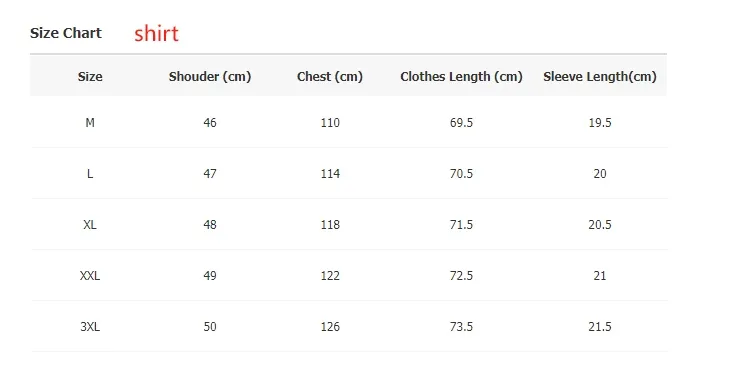Click chest value 126 for 3XL

[x=330, y=327]
